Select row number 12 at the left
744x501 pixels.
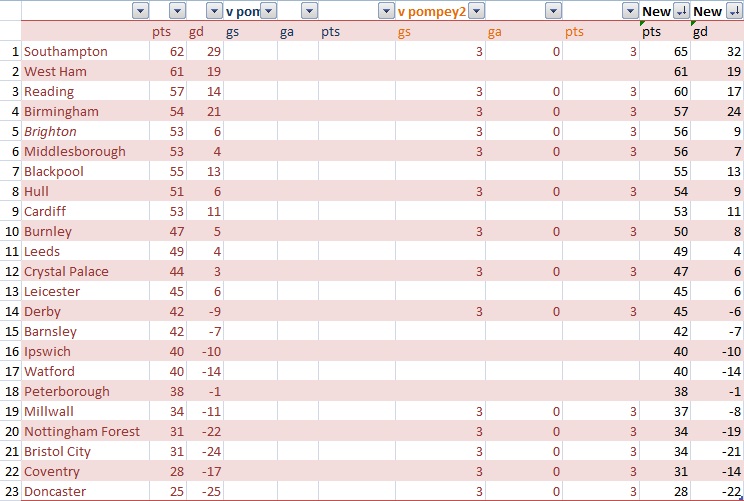pyautogui.click(x=11, y=271)
